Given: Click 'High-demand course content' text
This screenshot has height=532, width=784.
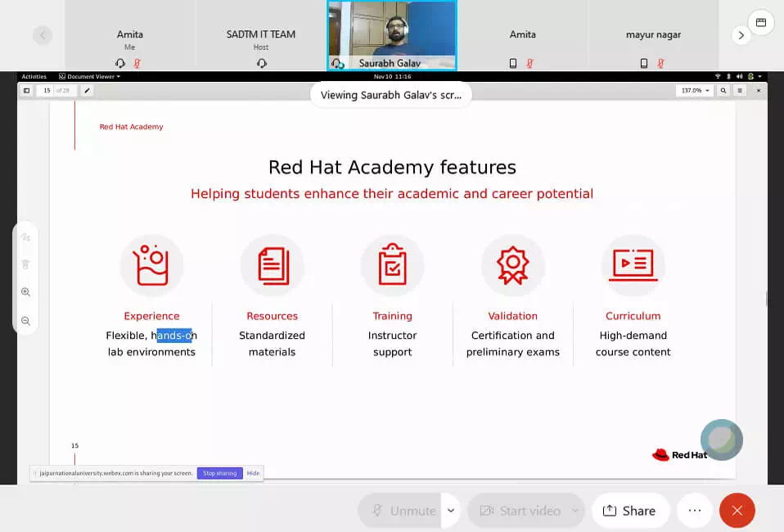Looking at the screenshot, I should point(633,344).
